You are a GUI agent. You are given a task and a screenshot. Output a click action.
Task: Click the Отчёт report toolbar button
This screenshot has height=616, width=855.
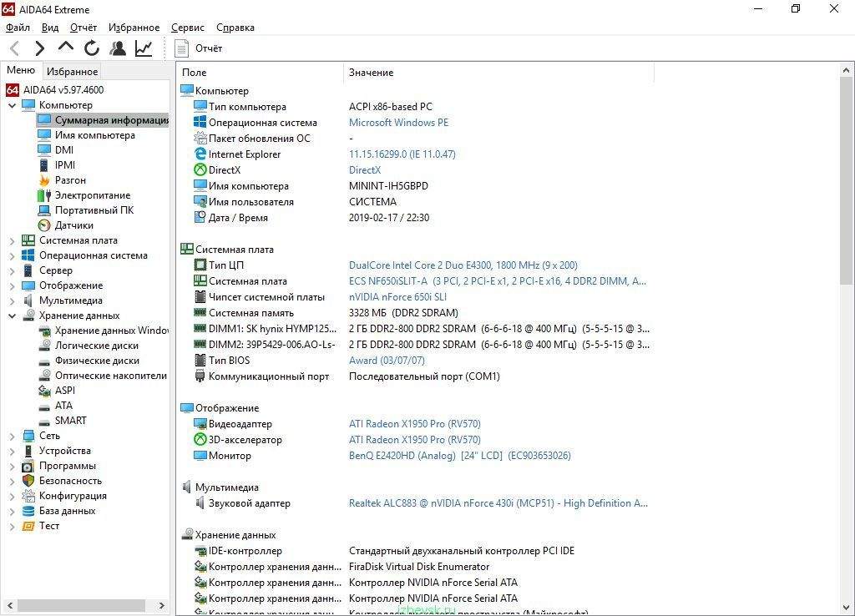pos(198,48)
